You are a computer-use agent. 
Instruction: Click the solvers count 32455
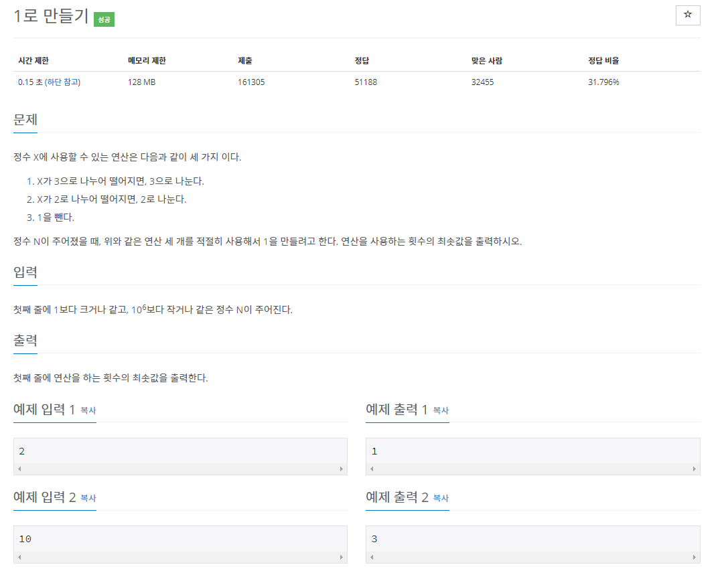(482, 82)
